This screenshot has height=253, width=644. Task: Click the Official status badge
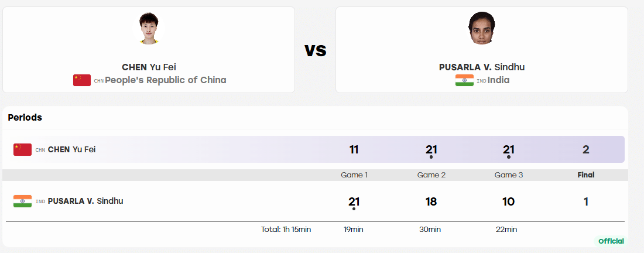coord(611,241)
